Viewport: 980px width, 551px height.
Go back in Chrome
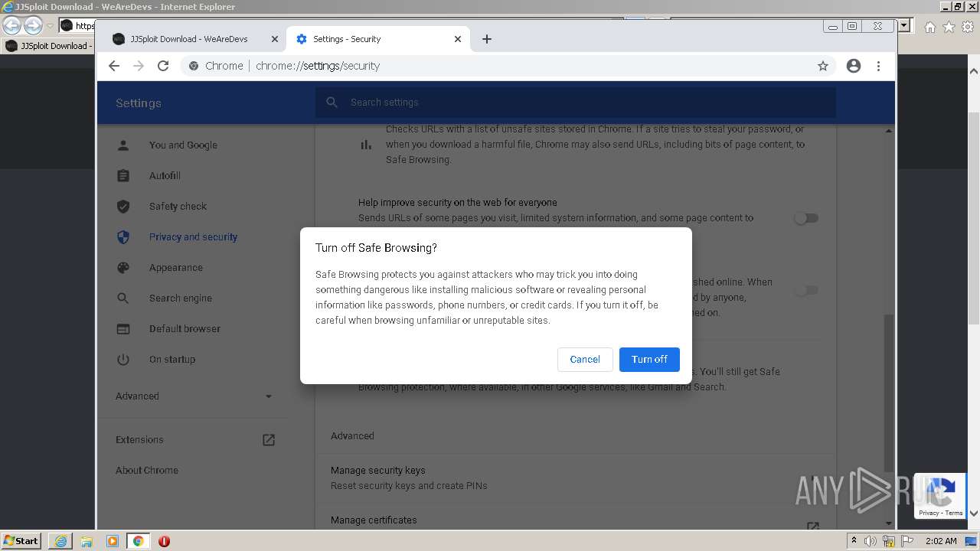114,66
